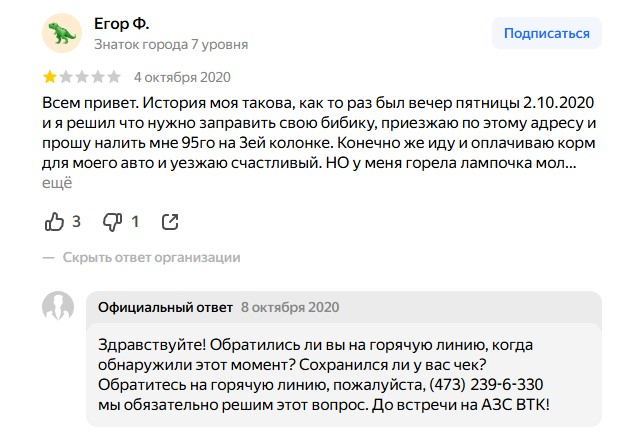
Task: Click the thumbs-down dislike icon
Action: [x=112, y=221]
